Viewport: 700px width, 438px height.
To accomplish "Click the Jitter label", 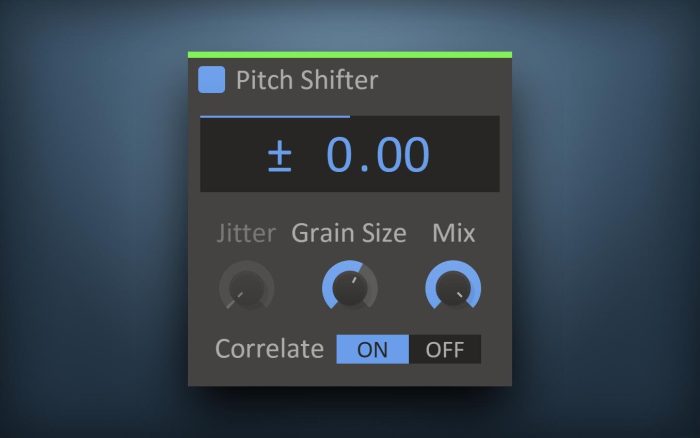I will [x=246, y=233].
